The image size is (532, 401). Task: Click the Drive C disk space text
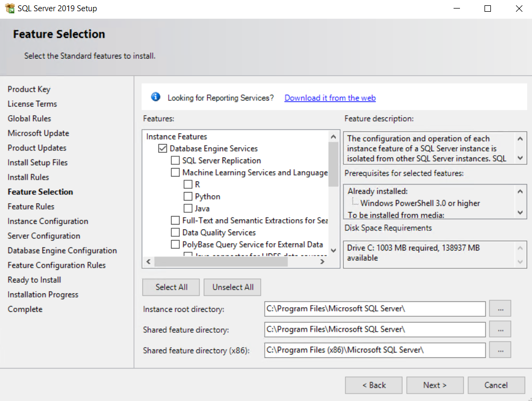(413, 253)
